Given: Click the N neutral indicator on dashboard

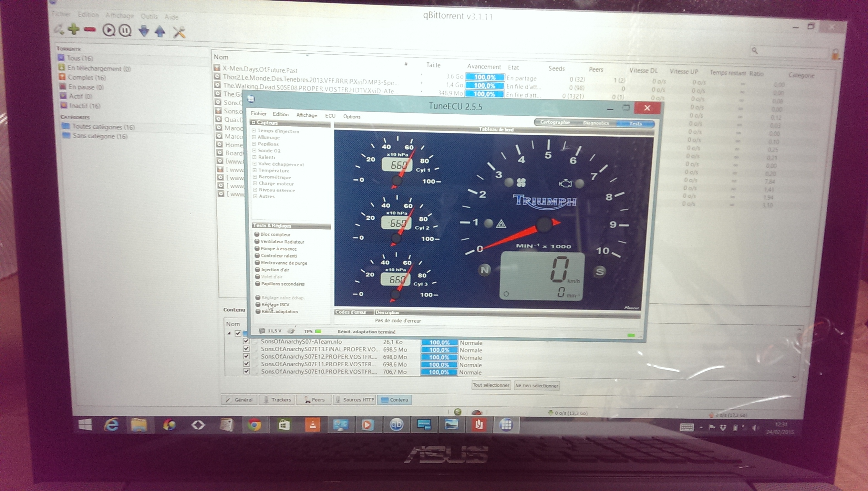Looking at the screenshot, I should click(x=484, y=270).
